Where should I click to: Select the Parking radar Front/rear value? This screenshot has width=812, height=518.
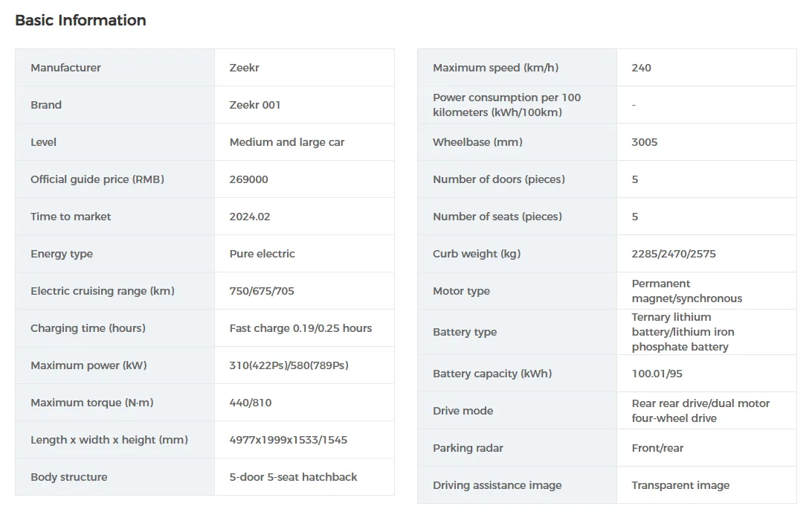coord(657,448)
